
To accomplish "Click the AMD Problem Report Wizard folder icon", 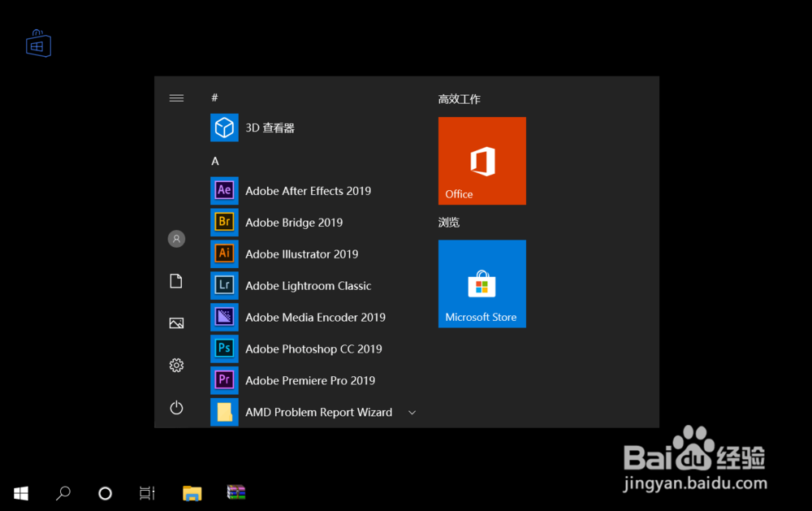I will click(x=224, y=412).
